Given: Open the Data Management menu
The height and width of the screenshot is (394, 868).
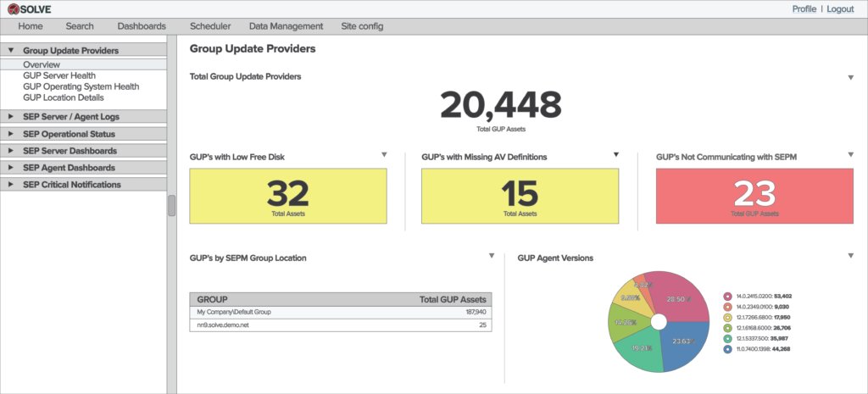Looking at the screenshot, I should pos(286,26).
